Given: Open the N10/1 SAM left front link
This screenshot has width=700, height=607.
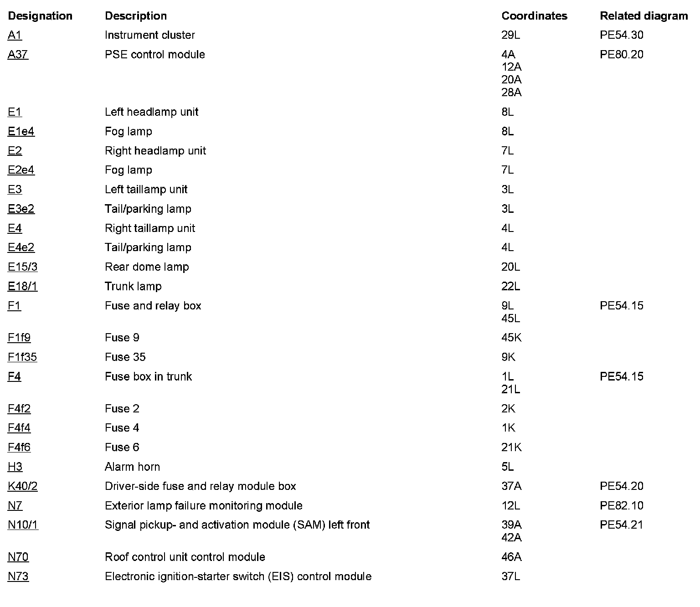Looking at the screenshot, I should (x=23, y=525).
